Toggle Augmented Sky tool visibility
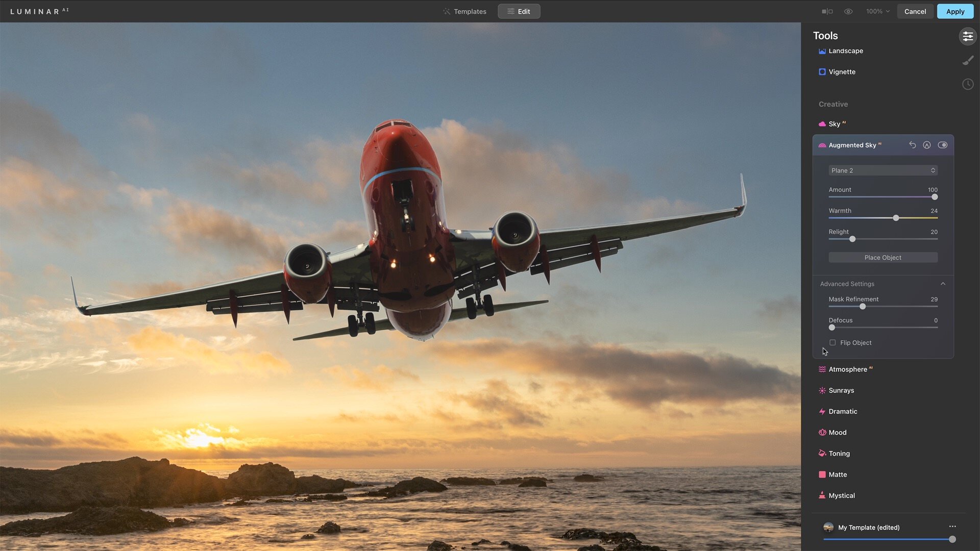 (x=942, y=145)
